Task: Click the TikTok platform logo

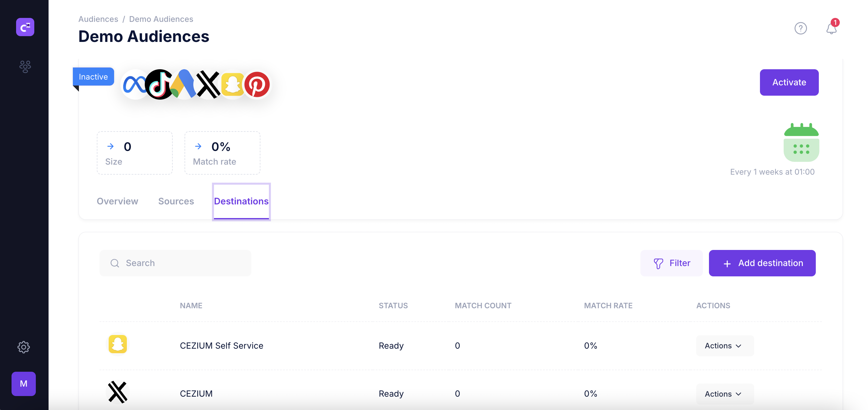Action: click(x=159, y=84)
